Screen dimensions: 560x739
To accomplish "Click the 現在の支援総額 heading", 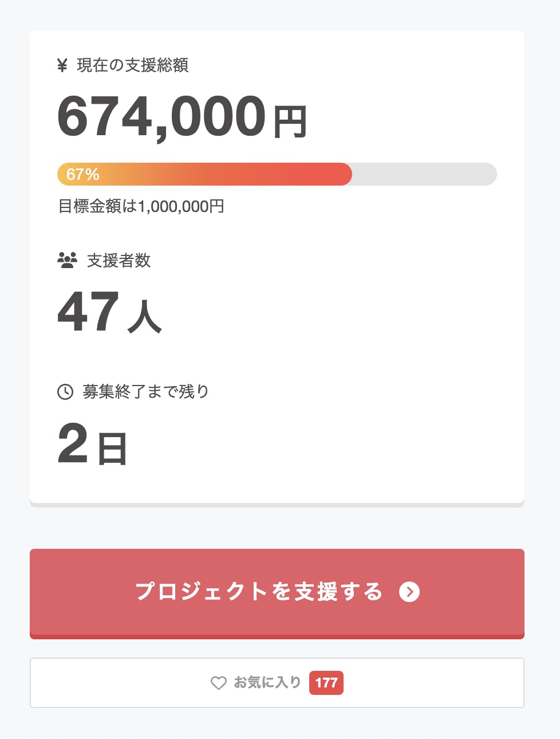I will (x=133, y=66).
